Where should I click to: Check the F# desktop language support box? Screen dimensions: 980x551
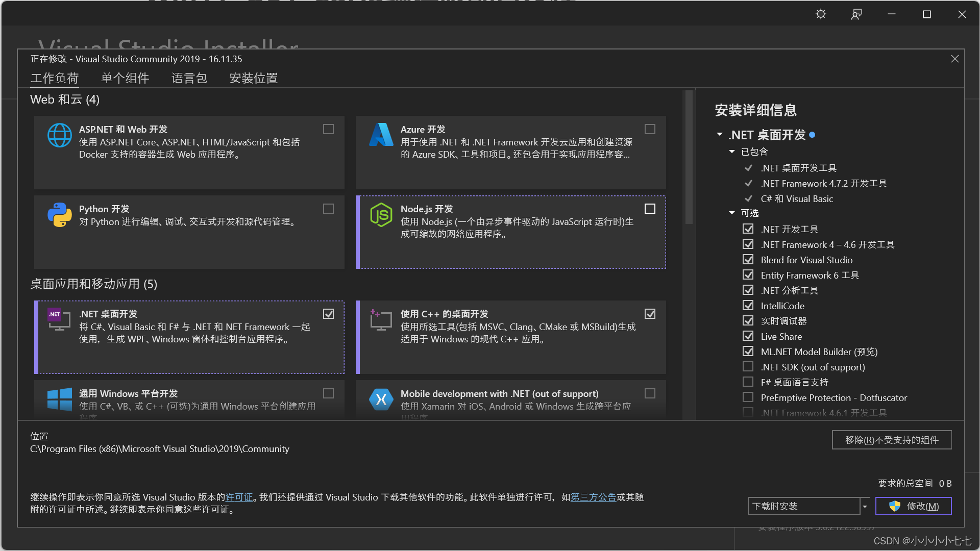point(748,382)
